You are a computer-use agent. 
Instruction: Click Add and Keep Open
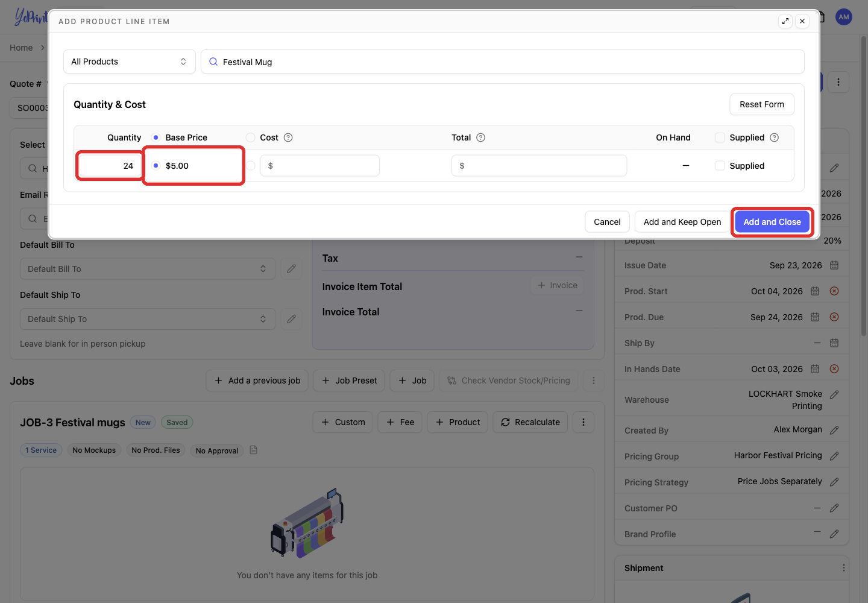click(682, 222)
